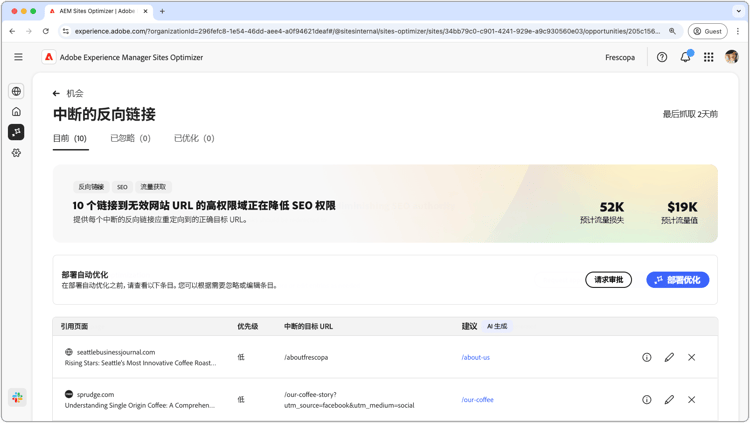Viewport: 750px width, 423px height.
Task: Go to the home sidebar icon
Action: [x=16, y=111]
